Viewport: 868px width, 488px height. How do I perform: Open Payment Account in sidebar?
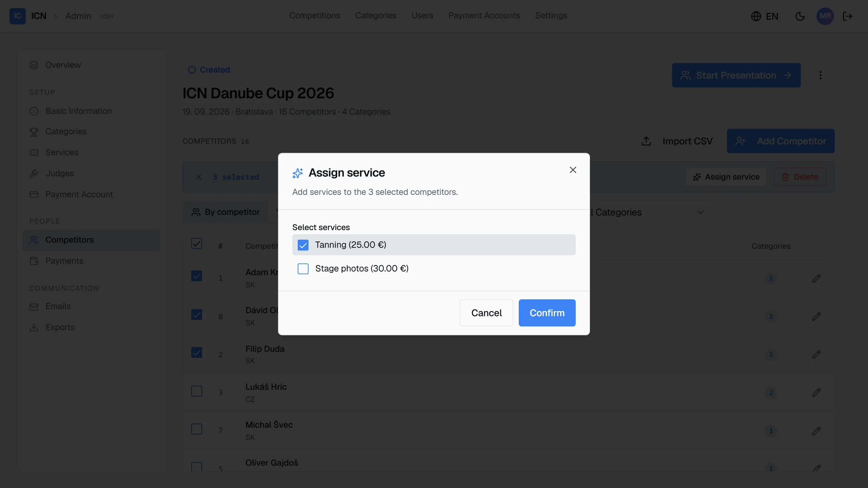point(91,195)
